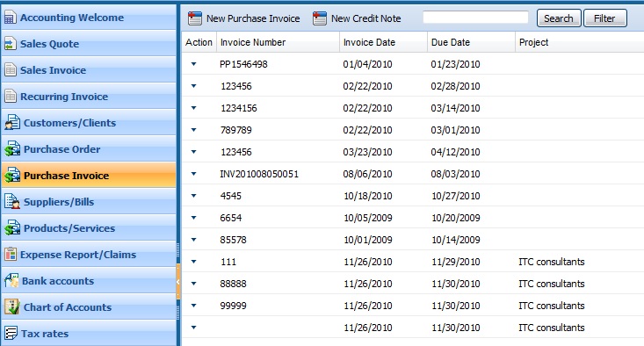
Task: Go to Sales Invoice section
Action: (89, 70)
